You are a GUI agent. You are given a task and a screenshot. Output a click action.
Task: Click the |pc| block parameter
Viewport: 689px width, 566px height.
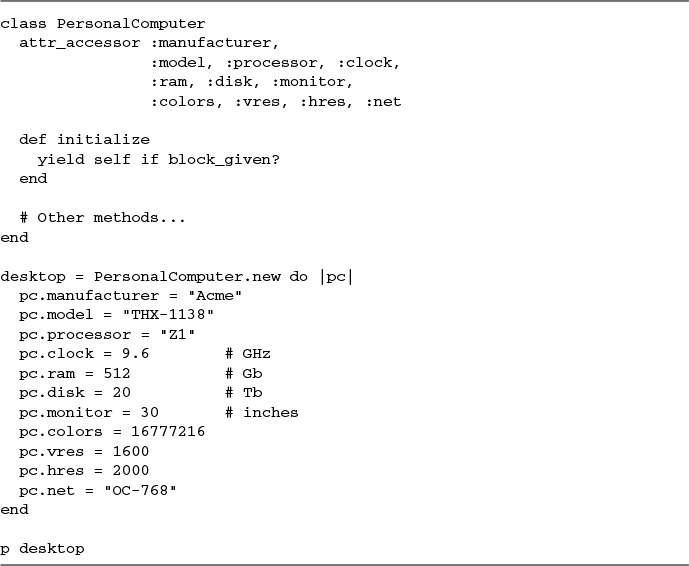coord(337,277)
